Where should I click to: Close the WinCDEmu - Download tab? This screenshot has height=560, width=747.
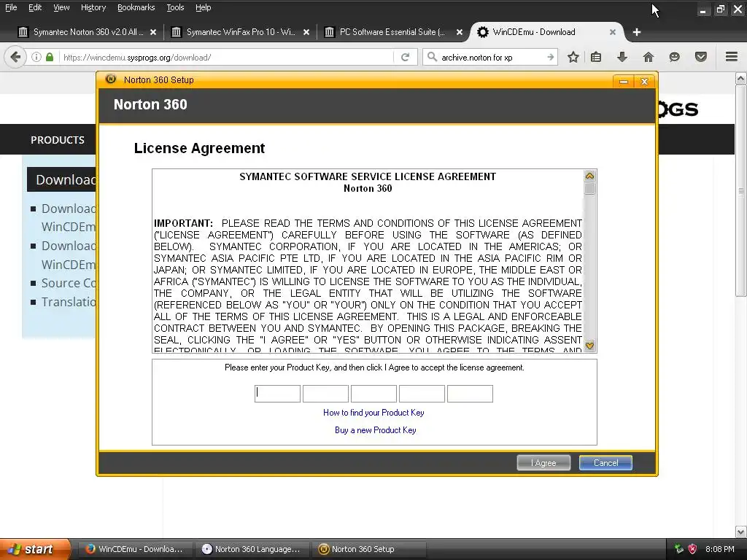point(613,32)
